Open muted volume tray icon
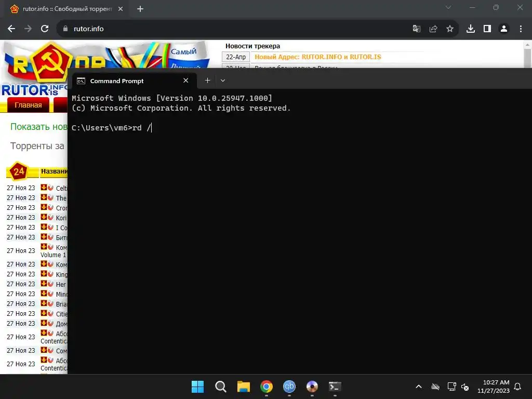Screen dimensions: 532x399 [465, 387]
